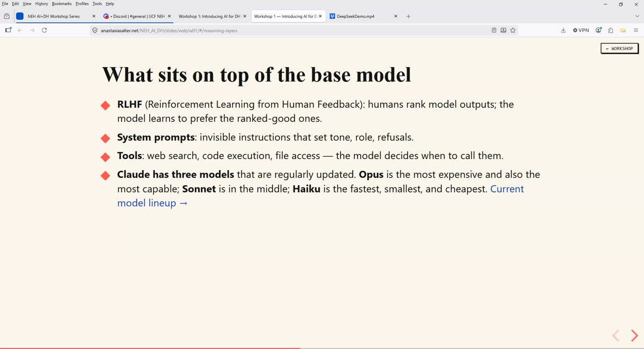Click the slide progress bar at bottom
Image resolution: width=644 pixels, height=349 pixels.
tap(322, 348)
